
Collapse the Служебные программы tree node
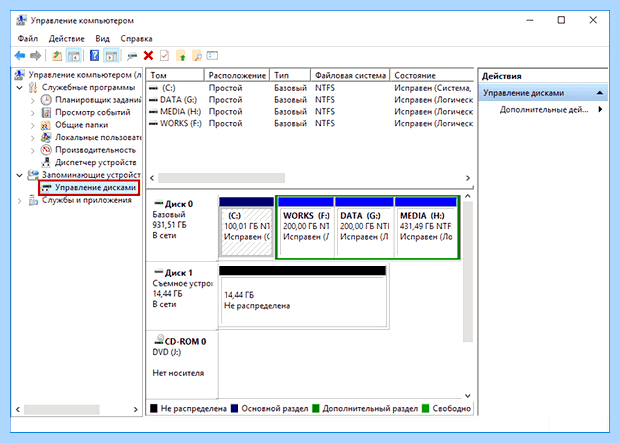(19, 87)
